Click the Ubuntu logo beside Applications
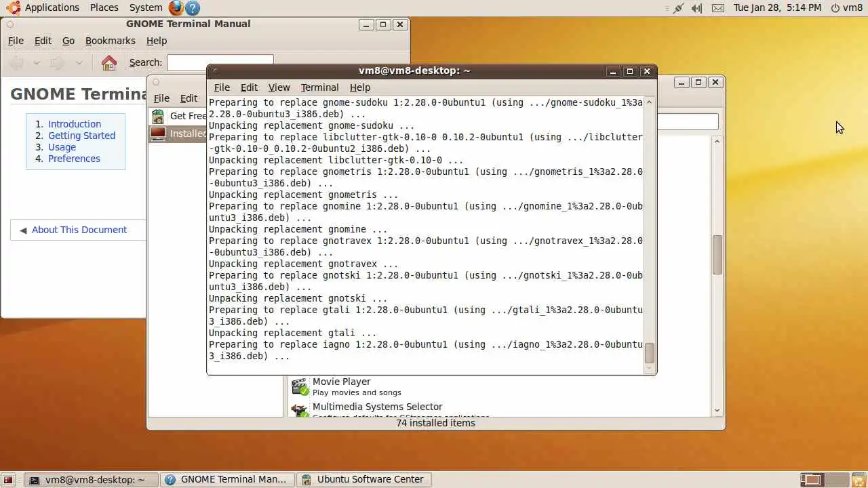The image size is (868, 488). tap(13, 7)
